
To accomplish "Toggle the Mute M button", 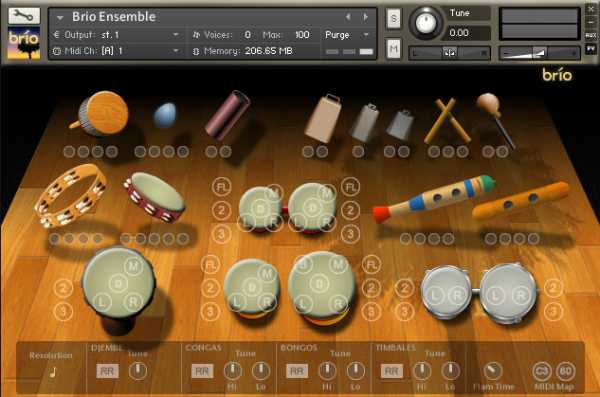I will point(394,49).
